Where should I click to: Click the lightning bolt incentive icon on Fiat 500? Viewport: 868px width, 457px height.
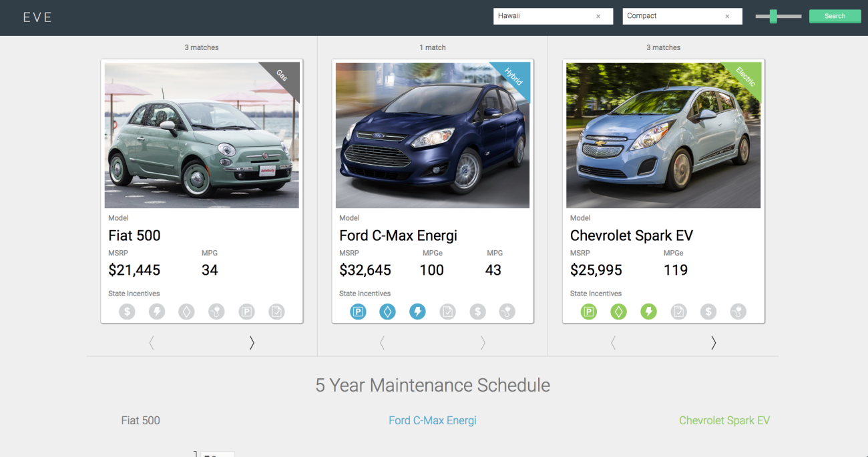157,312
